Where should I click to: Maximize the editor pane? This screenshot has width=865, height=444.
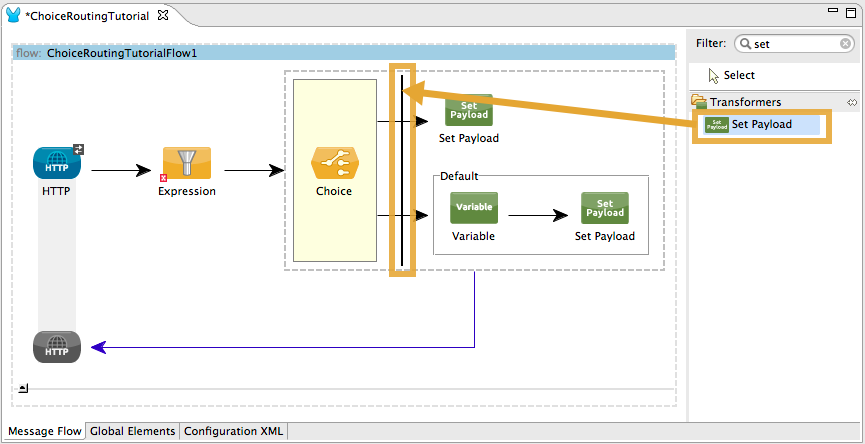tap(852, 10)
